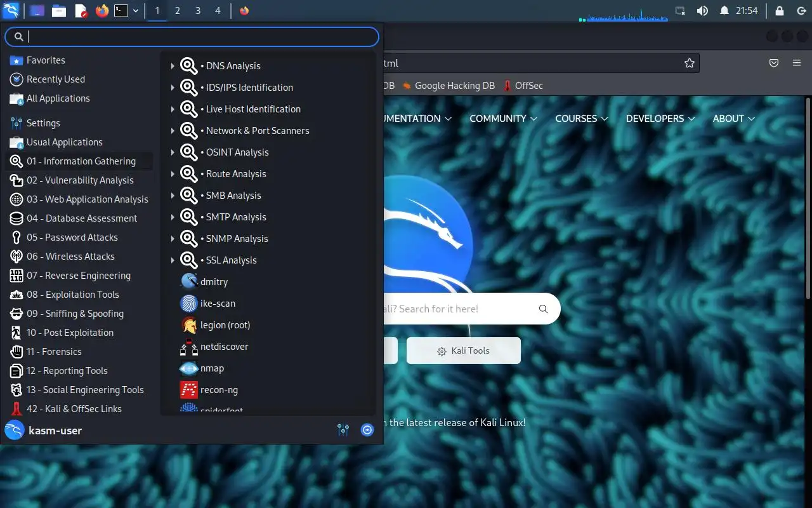Click the lock screen icon in panel
This screenshot has width=812, height=508.
[780, 11]
